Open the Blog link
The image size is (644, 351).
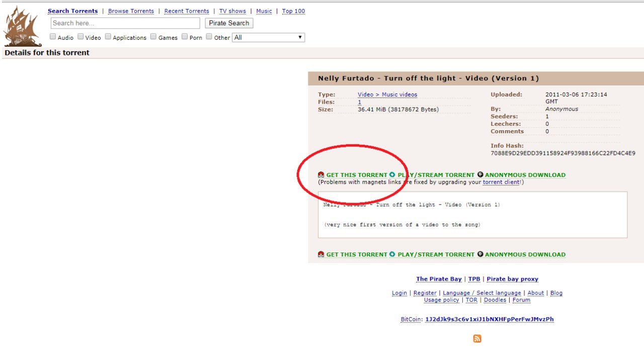click(556, 293)
